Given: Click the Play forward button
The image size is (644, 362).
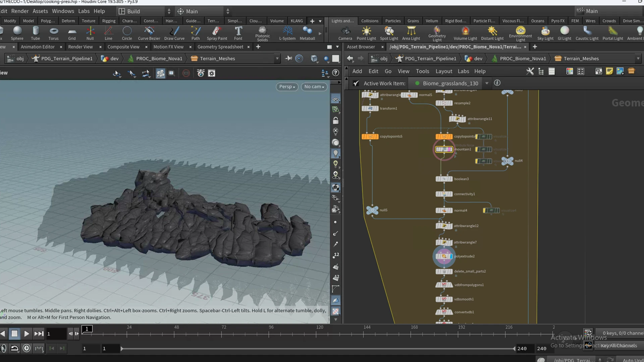Looking at the screenshot, I should click(26, 334).
